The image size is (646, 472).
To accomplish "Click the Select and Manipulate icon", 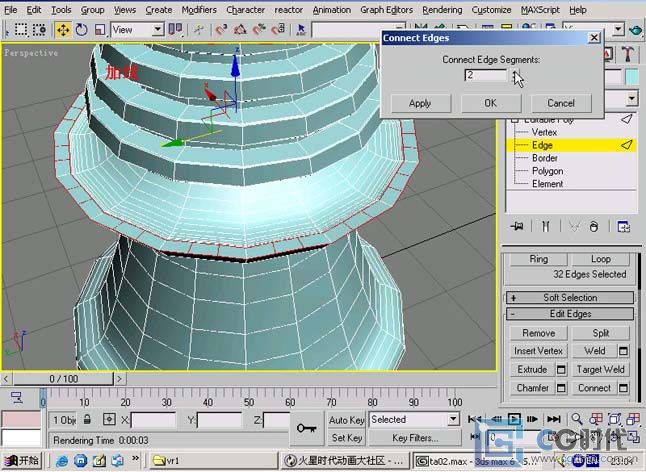I will 199,30.
